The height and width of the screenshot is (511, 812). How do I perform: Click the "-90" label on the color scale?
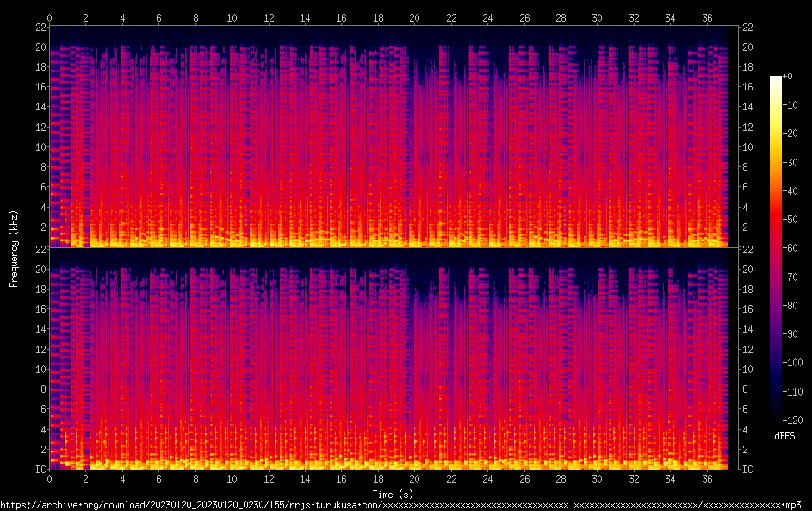(x=788, y=333)
